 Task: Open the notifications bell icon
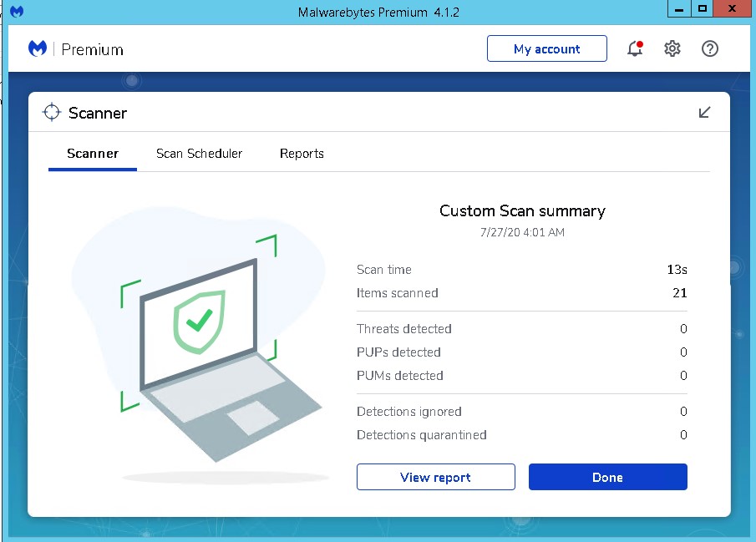(x=635, y=48)
